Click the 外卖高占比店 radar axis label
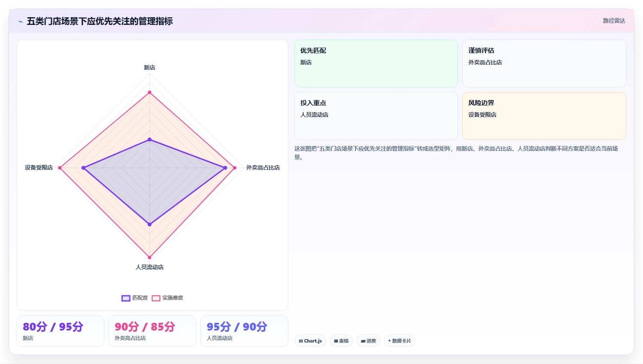 [x=263, y=167]
